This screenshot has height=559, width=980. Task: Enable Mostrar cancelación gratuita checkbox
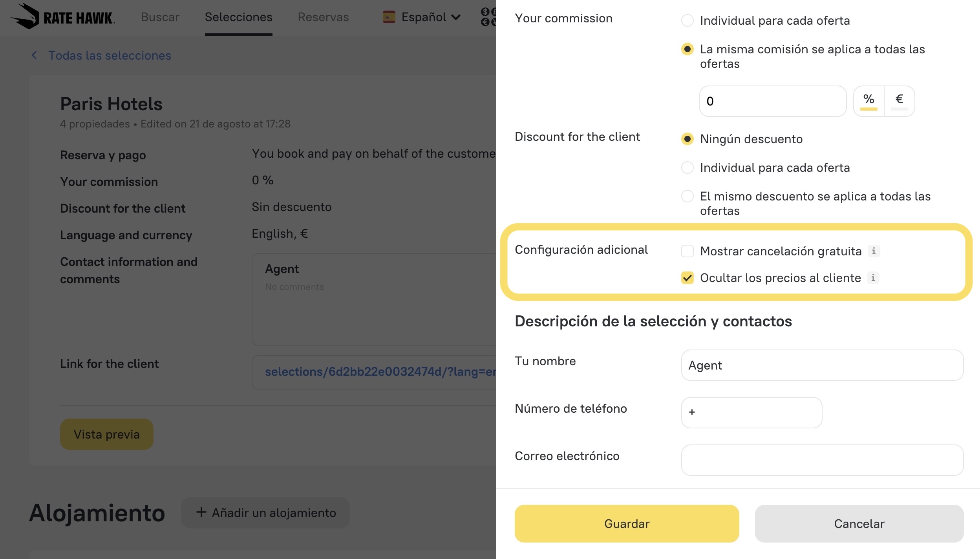(687, 251)
